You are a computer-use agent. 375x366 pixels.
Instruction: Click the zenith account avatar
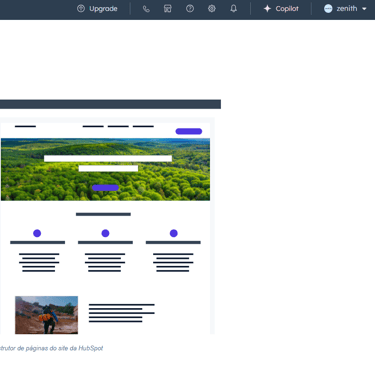coord(328,9)
